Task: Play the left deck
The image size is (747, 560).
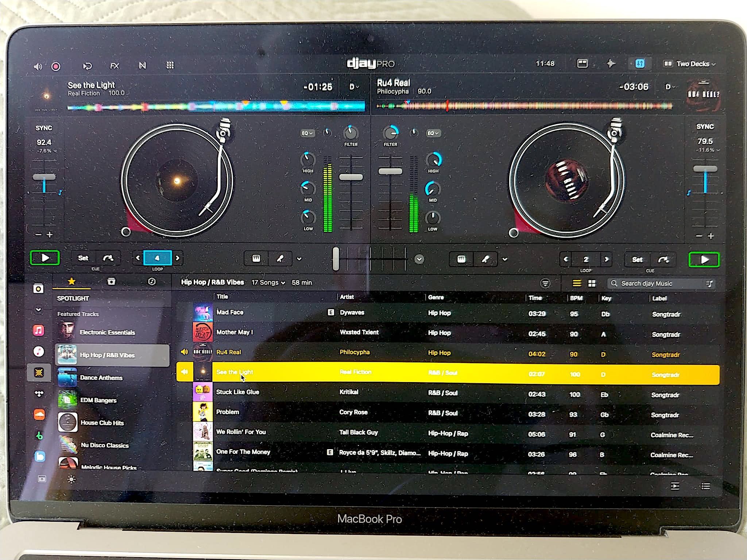Action: coord(45,258)
